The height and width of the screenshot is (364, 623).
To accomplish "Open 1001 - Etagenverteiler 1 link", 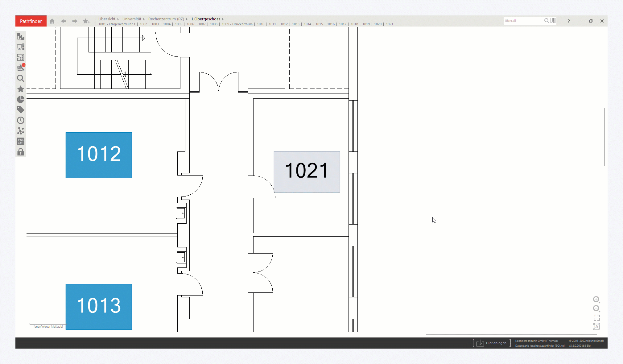I will (117, 24).
